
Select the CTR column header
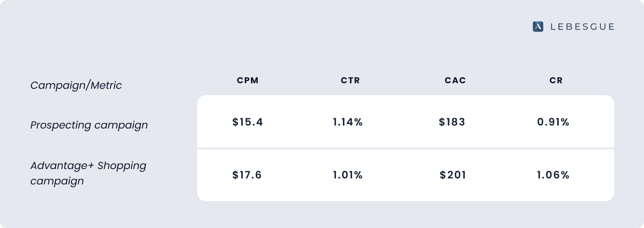click(350, 80)
